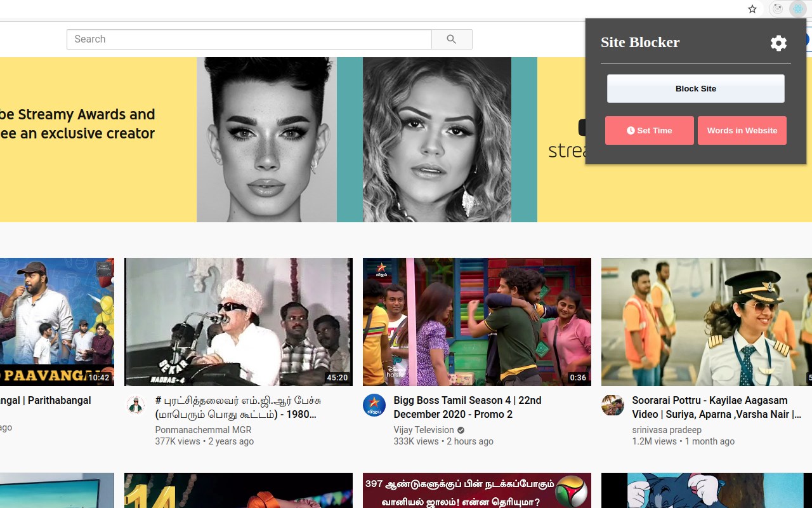
Task: Click the Site Blocker popup title
Action: [x=640, y=43]
